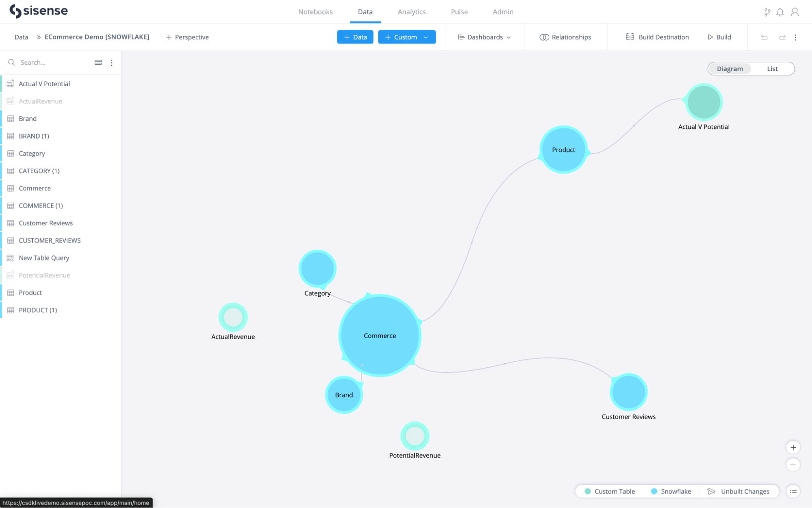Viewport: 812px width, 508px height.
Task: Open the sidebar three-dot overflow menu
Action: 112,62
